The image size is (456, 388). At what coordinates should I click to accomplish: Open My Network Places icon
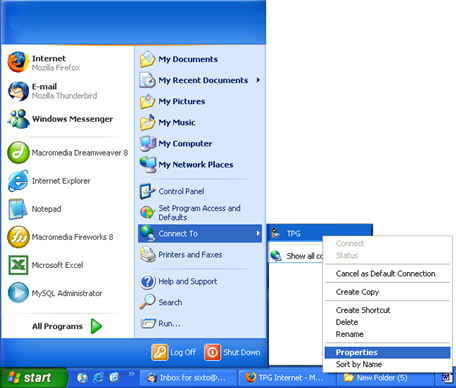tap(147, 165)
